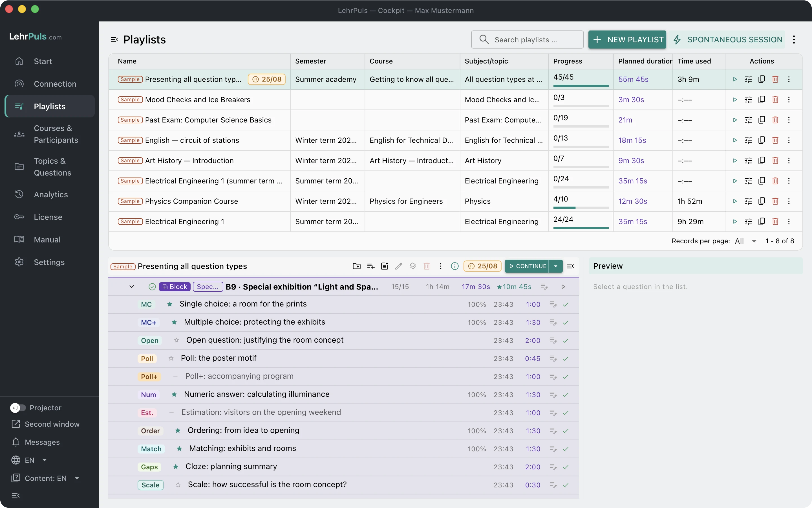The width and height of the screenshot is (812, 508).
Task: Click the add folder icon in playlist toolbar
Action: tap(357, 266)
